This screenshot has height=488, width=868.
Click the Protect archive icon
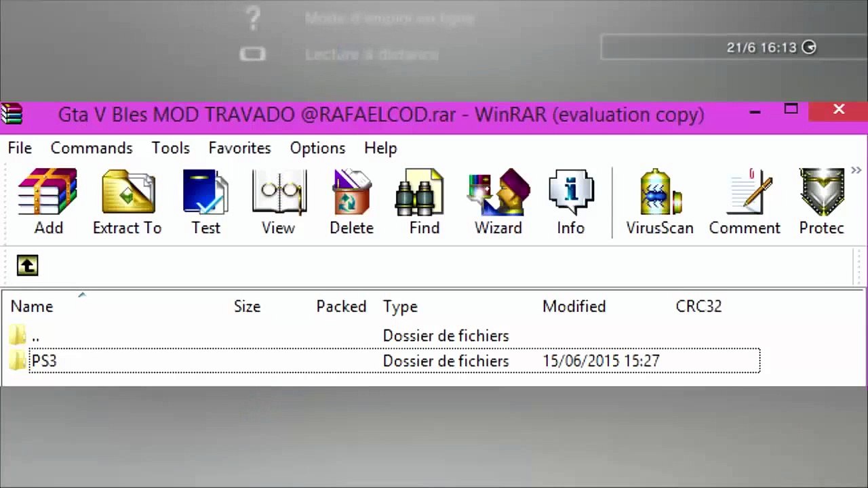822,201
